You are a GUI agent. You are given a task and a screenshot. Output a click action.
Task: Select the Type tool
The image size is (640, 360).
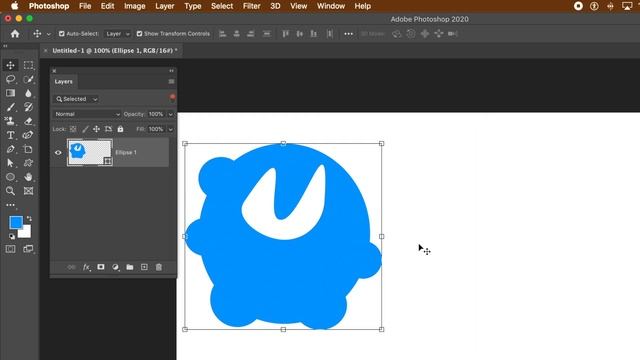point(10,135)
